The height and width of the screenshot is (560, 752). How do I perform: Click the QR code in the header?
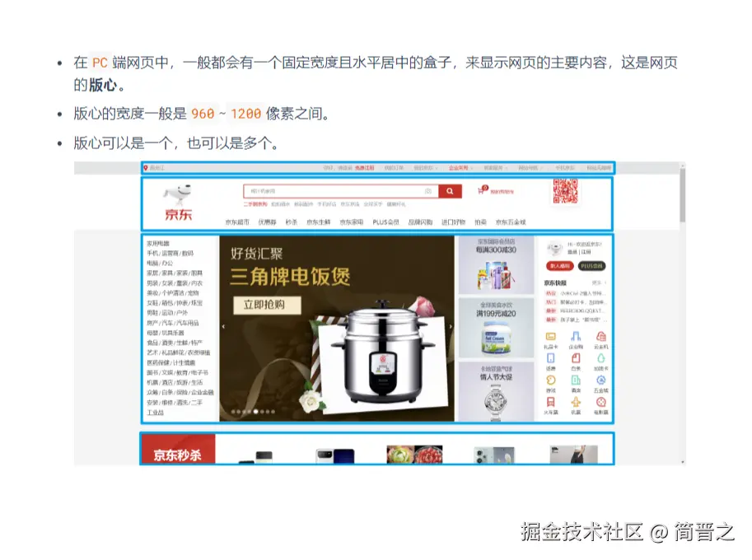pos(566,193)
